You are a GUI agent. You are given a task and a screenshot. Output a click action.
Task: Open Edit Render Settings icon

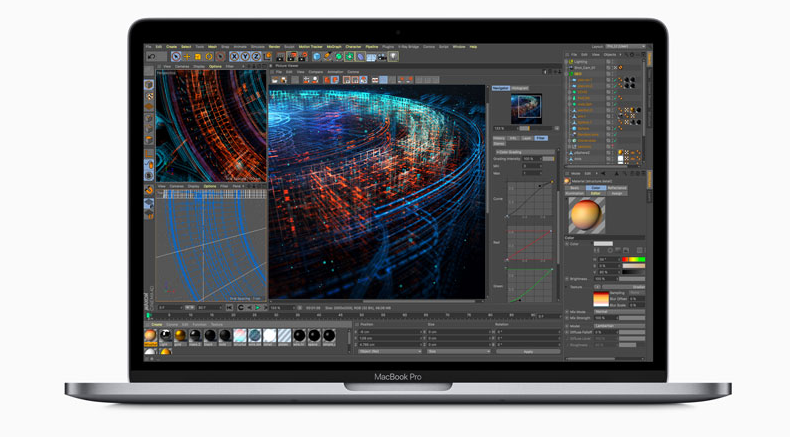(303, 57)
